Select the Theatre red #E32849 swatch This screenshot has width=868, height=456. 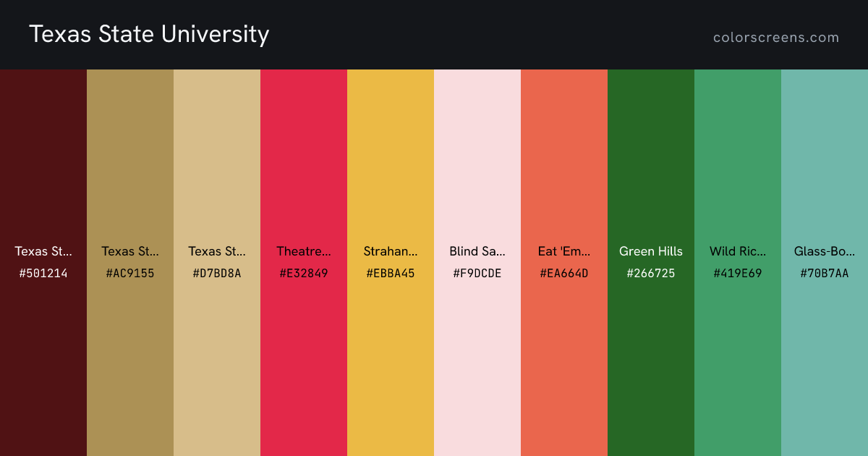click(304, 263)
